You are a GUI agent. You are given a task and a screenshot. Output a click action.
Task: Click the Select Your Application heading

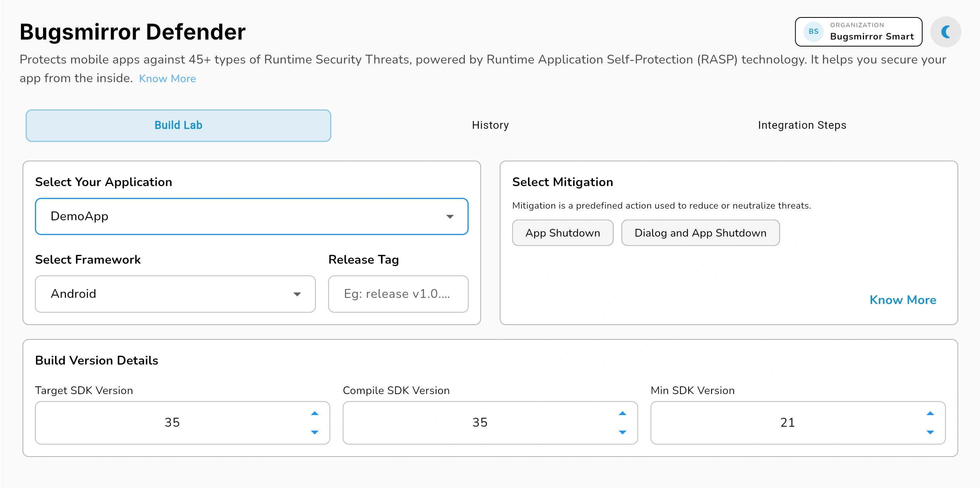pos(104,182)
